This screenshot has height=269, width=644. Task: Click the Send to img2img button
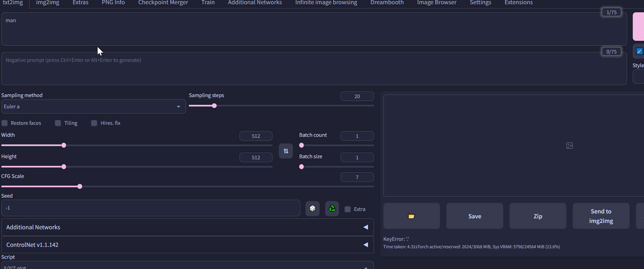601,216
